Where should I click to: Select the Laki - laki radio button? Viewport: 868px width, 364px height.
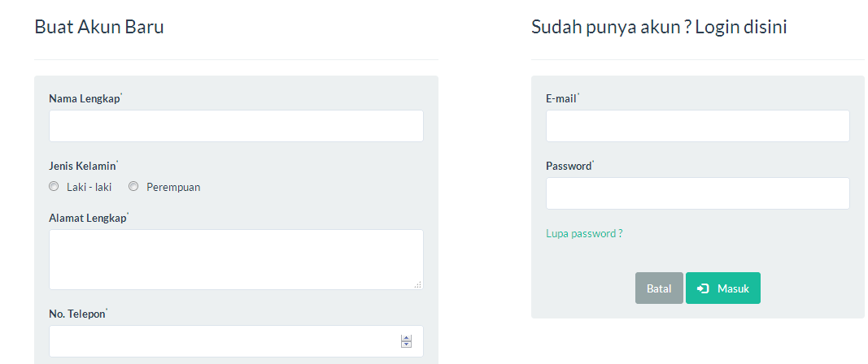[54, 186]
